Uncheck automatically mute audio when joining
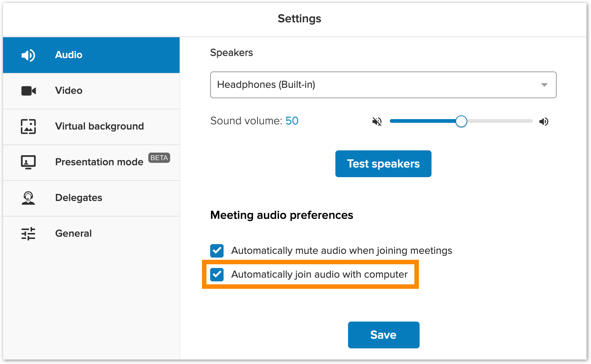591x364 pixels. point(217,251)
